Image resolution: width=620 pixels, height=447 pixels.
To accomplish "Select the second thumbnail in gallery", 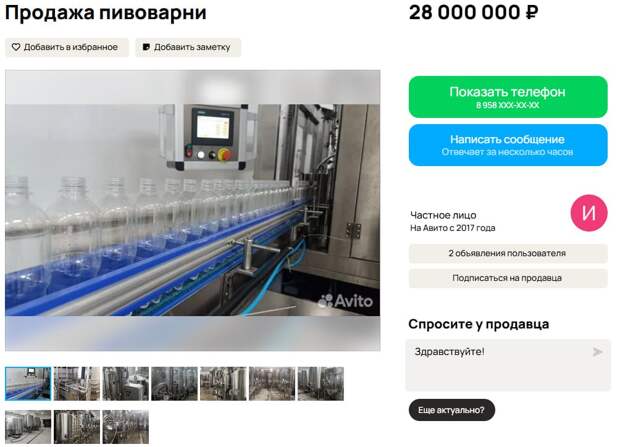I will [x=77, y=384].
